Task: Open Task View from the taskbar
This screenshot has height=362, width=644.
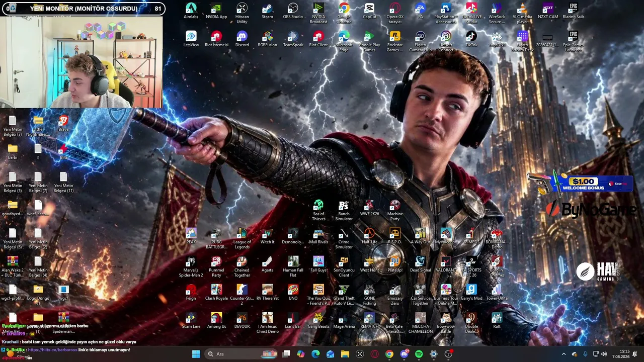Action: tap(286, 354)
